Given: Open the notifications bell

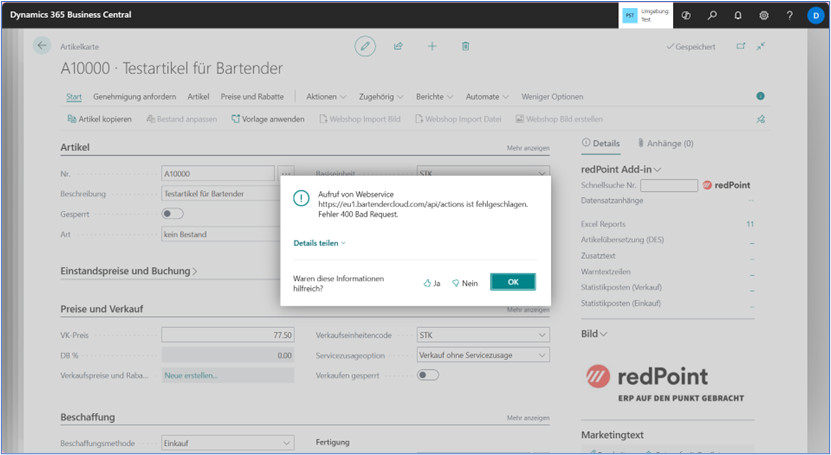Looking at the screenshot, I should 738,16.
